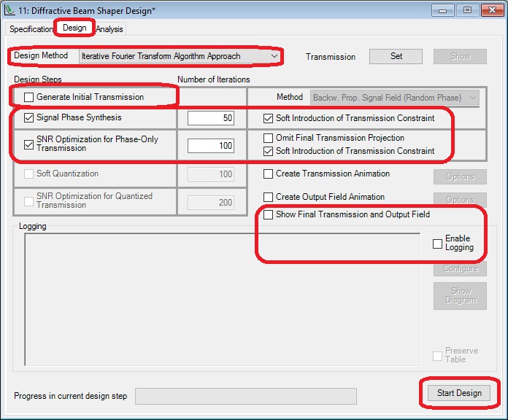Enable Generate Initial Transmission checkbox

pos(29,97)
